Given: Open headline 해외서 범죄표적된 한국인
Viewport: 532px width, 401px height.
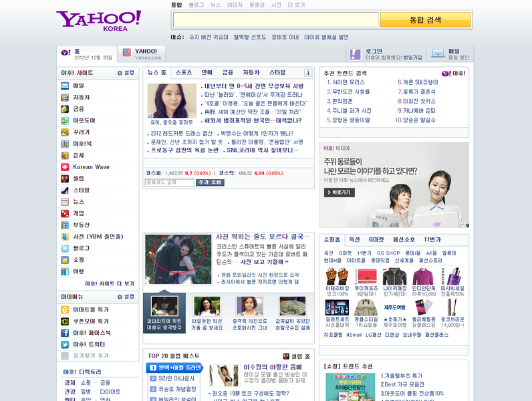Looking at the screenshot, I should pyautogui.click(x=253, y=120).
